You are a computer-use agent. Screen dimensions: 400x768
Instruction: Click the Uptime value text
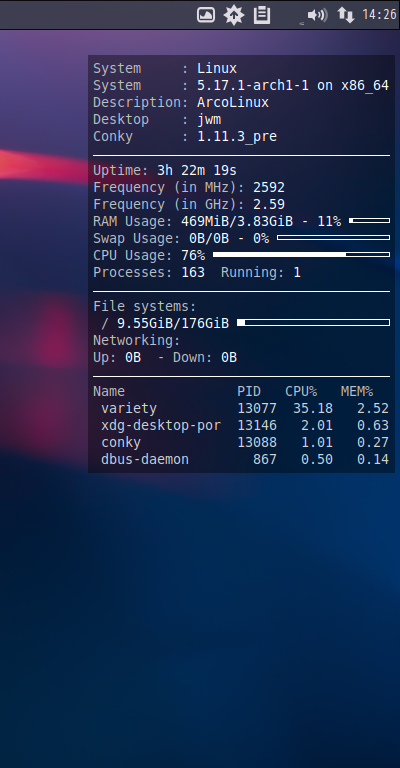tap(197, 170)
